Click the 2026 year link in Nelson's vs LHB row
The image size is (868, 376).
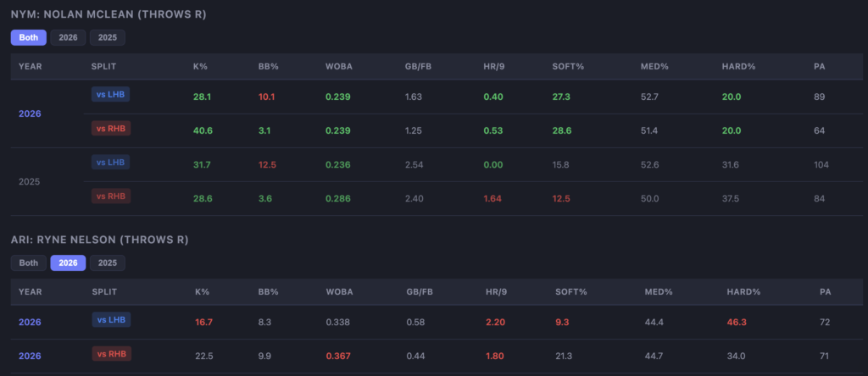pyautogui.click(x=30, y=322)
